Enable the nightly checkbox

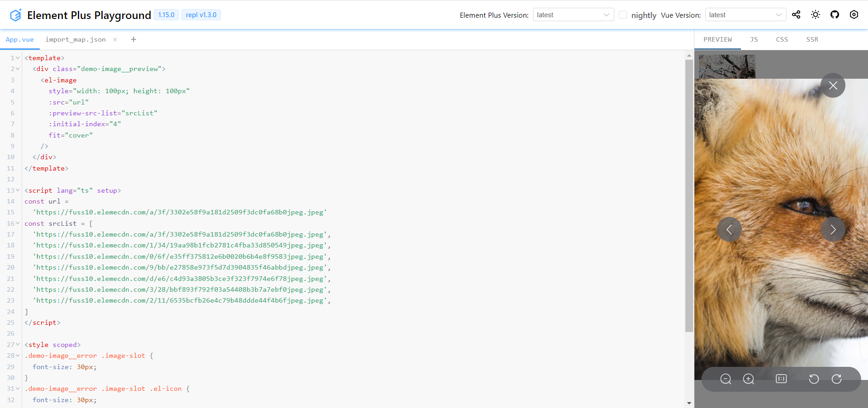(623, 15)
